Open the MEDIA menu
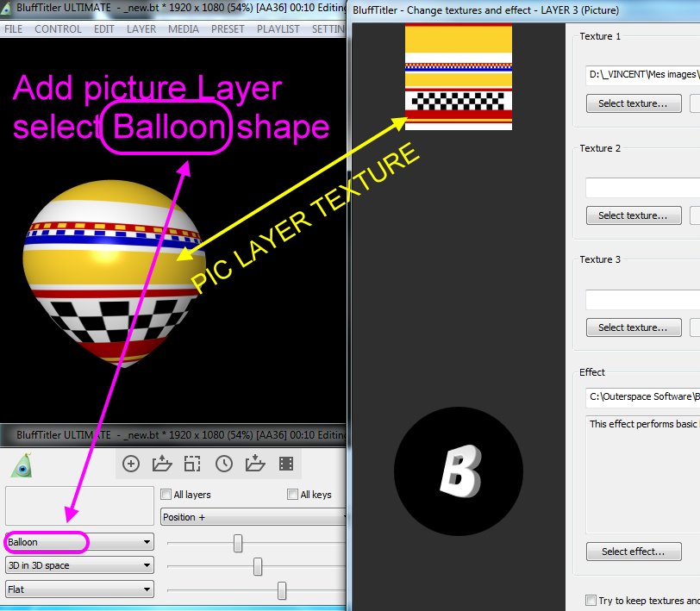 tap(184, 28)
